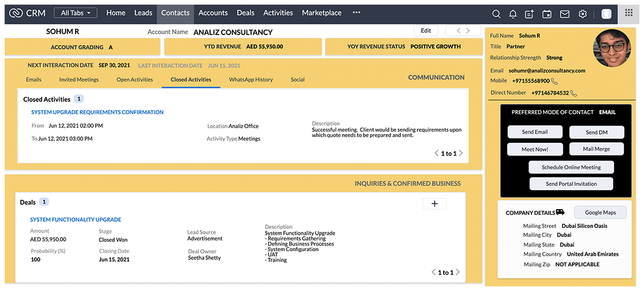The image size is (644, 291).
Task: Open notifications bell icon
Action: (513, 14)
